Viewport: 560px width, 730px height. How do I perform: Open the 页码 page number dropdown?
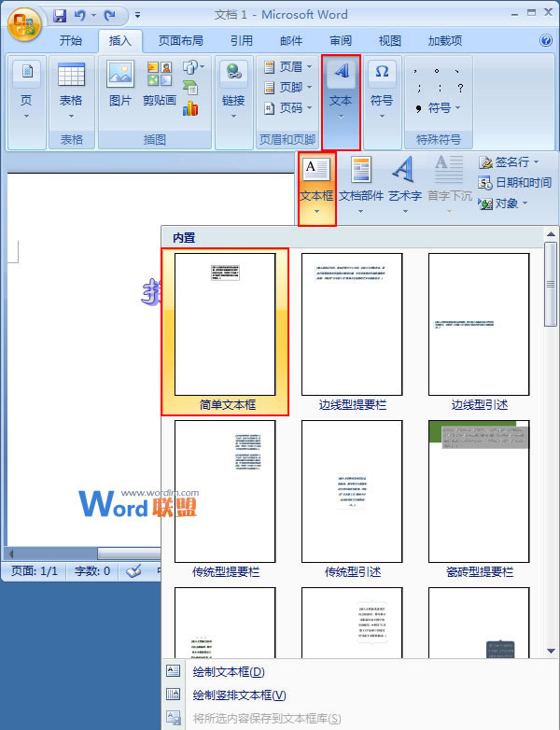[x=287, y=108]
